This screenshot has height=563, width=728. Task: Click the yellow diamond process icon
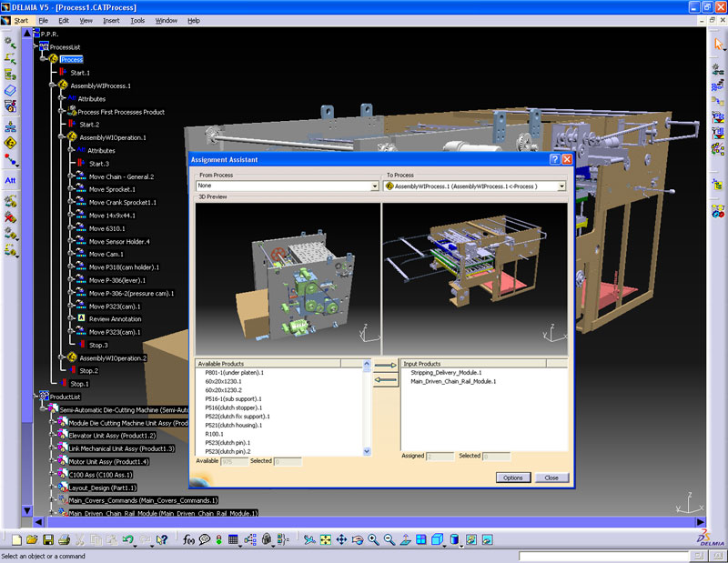(10, 143)
